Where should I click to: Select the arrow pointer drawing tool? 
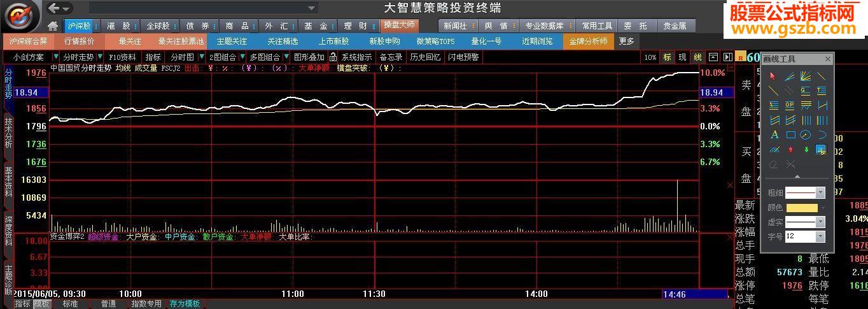click(773, 76)
